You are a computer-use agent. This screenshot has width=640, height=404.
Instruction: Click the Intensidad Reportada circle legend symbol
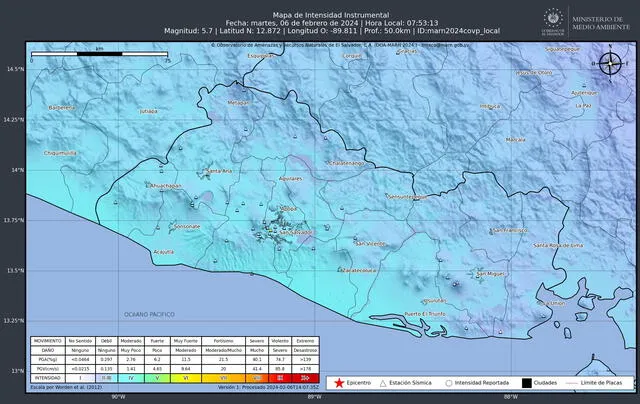click(x=450, y=382)
